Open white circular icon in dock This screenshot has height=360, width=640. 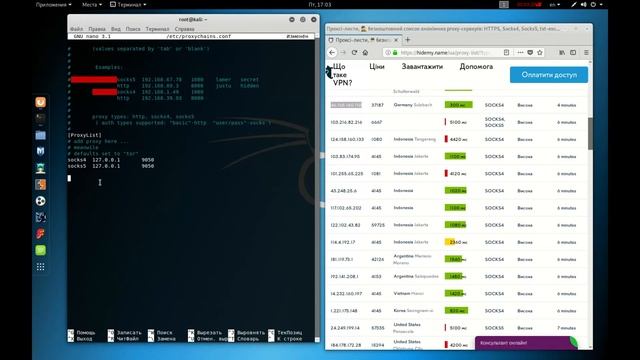tap(40, 201)
